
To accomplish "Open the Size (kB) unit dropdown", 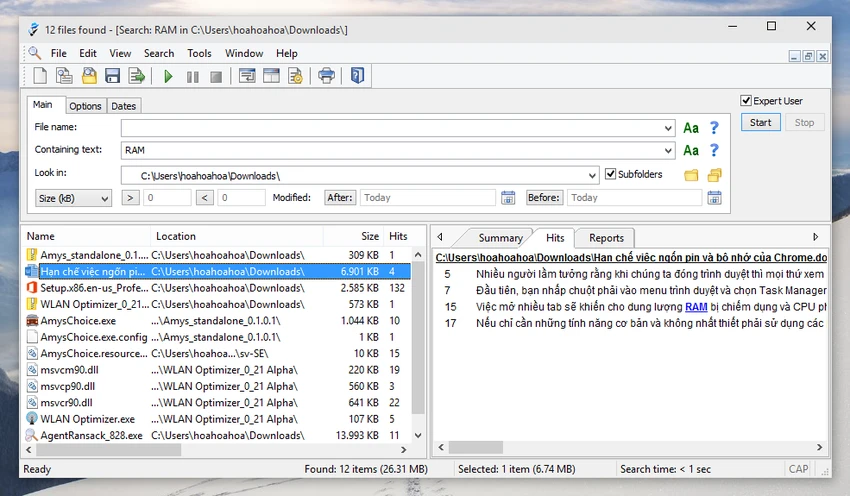I will click(73, 198).
